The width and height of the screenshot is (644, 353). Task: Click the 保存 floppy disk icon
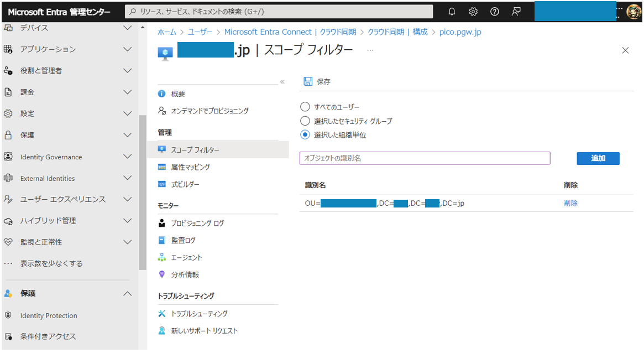click(308, 81)
